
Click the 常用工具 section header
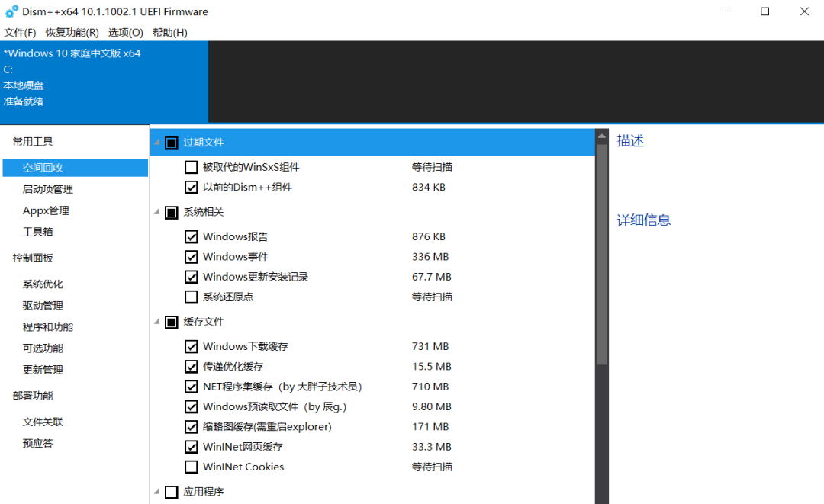click(x=33, y=141)
